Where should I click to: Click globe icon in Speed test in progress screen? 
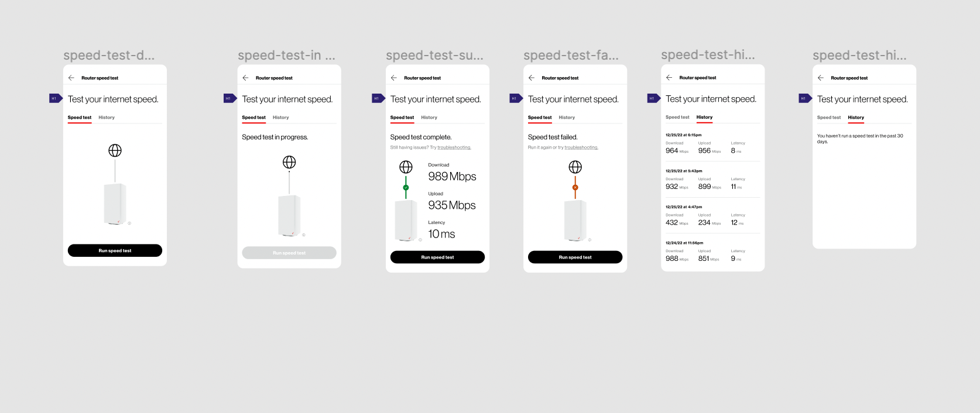coord(289,162)
